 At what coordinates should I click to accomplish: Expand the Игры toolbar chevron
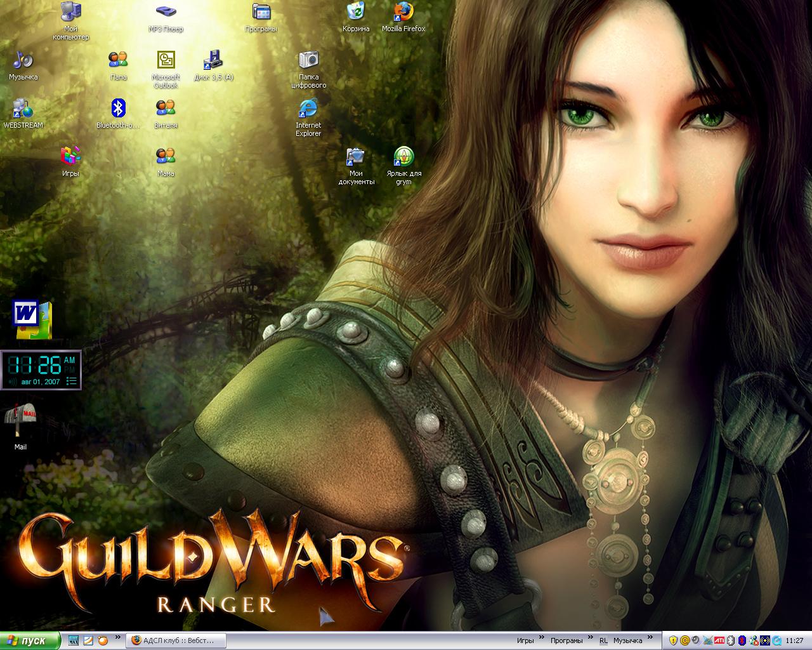pos(542,637)
